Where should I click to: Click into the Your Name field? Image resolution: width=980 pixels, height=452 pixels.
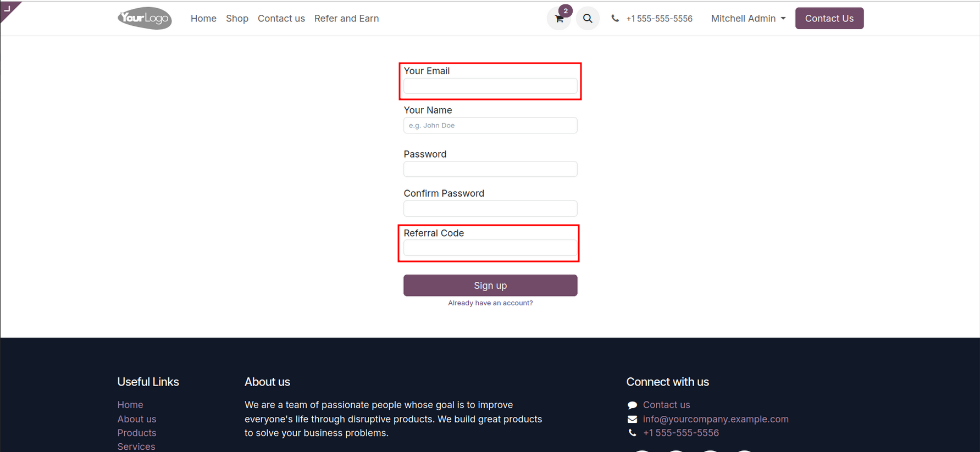tap(490, 125)
